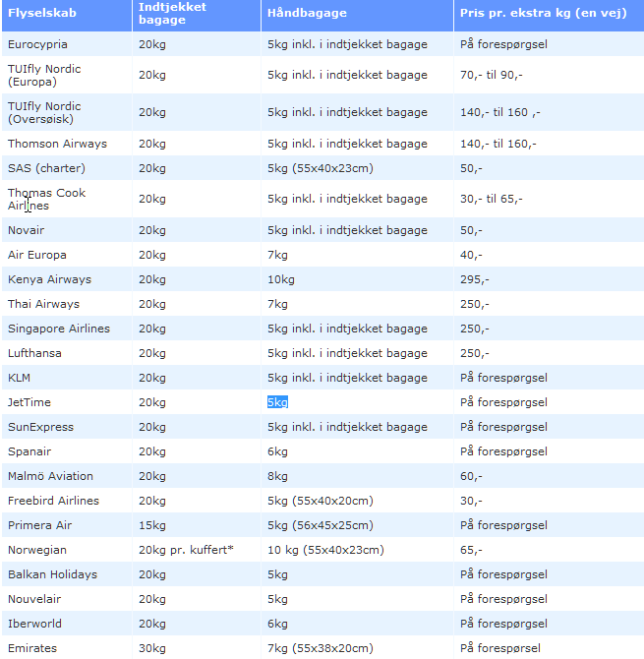Click the 250,- price for Lufthansa
Viewport: 644px width, 659px height.
pos(474,353)
